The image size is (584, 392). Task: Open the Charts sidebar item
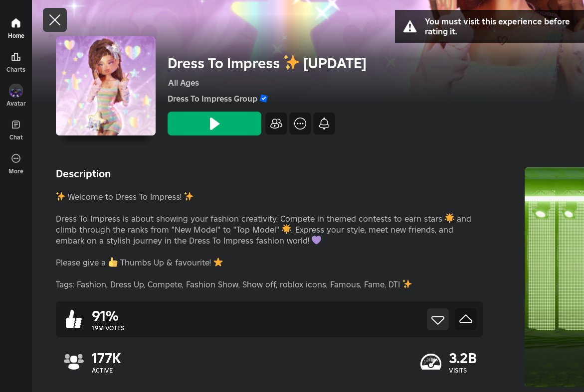coord(15,62)
